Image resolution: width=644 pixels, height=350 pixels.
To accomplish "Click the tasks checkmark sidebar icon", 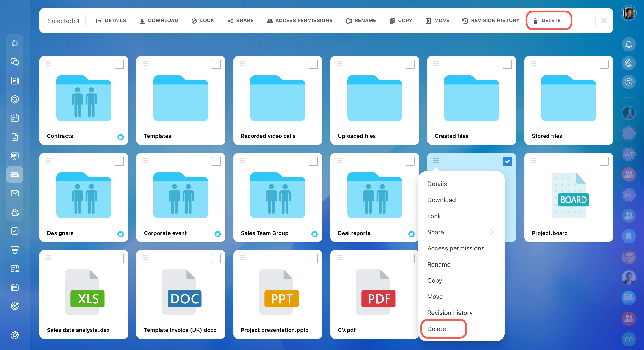I will pyautogui.click(x=15, y=231).
